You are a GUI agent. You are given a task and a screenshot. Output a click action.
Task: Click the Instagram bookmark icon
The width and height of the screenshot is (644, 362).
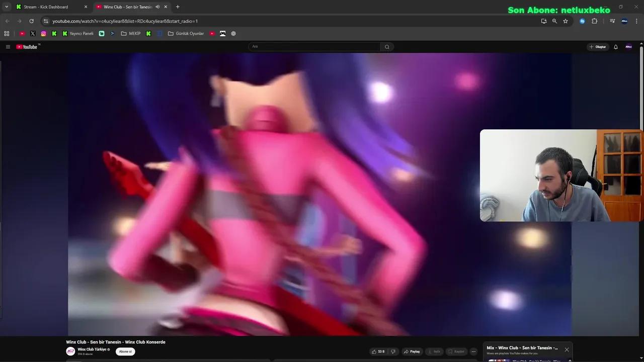[x=44, y=34]
